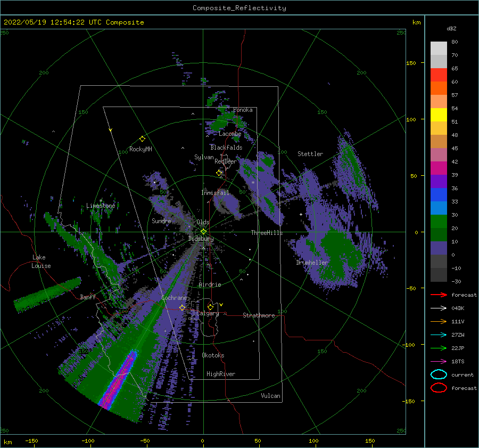Click the Airdrie label

coord(210,284)
